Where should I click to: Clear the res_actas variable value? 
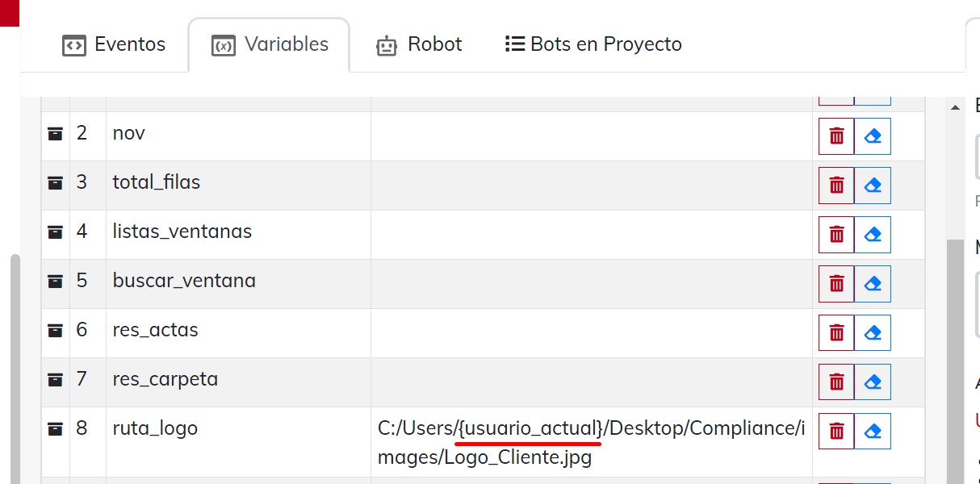[x=873, y=333]
